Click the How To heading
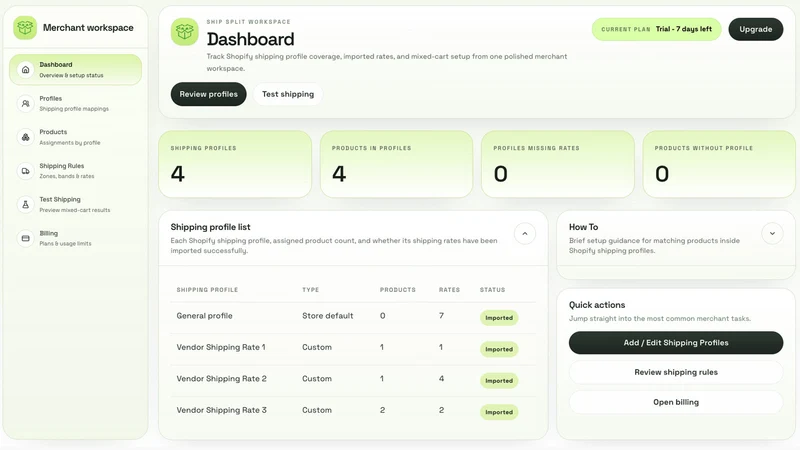The image size is (800, 450). coord(583,227)
